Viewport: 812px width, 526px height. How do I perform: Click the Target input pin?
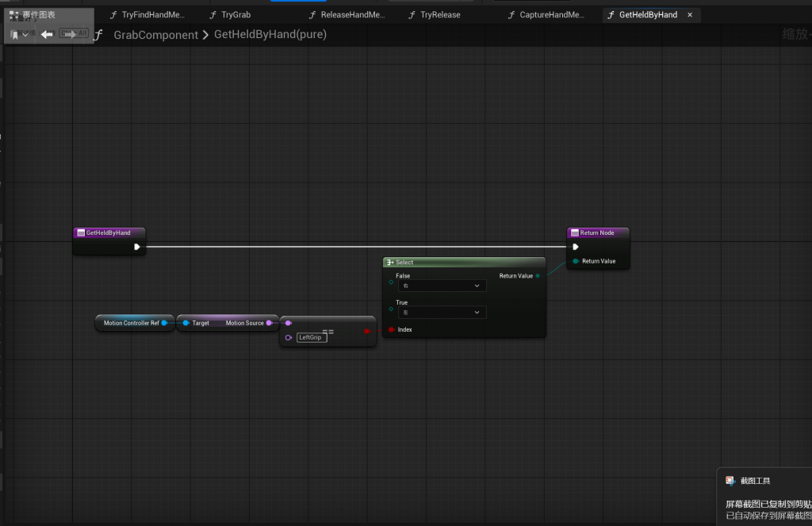click(x=186, y=323)
